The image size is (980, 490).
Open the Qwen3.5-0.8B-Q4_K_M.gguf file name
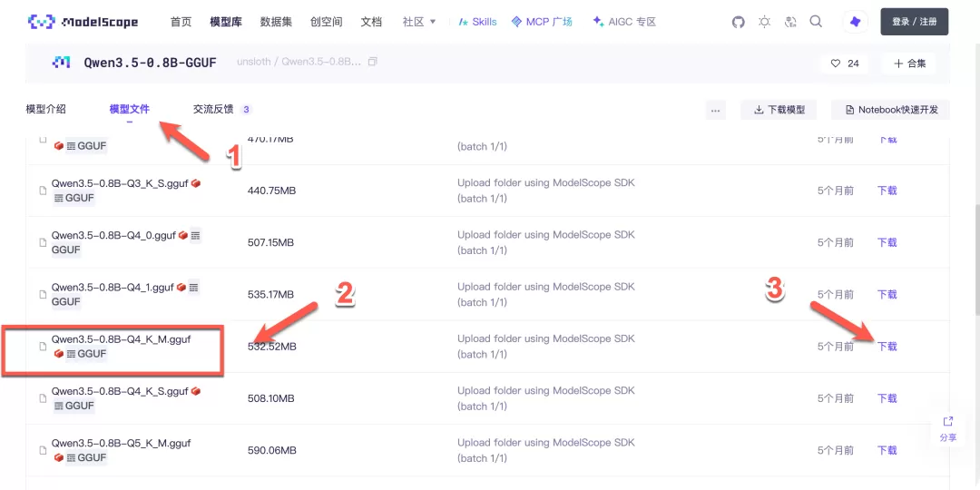pos(122,339)
